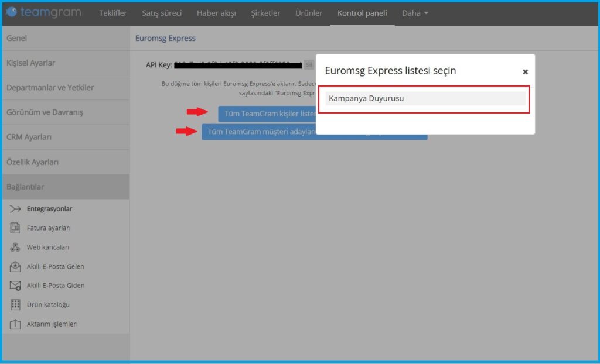Go to Özellik Ayarları
The height and width of the screenshot is (364, 600).
click(x=66, y=162)
